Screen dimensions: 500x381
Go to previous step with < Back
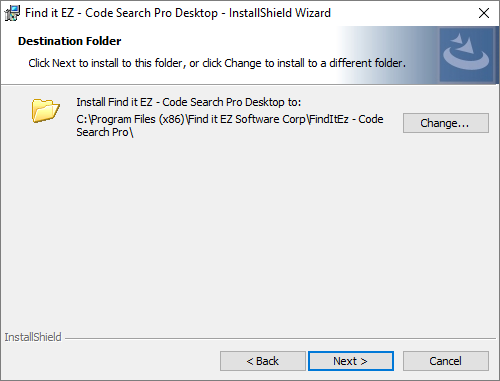click(263, 361)
